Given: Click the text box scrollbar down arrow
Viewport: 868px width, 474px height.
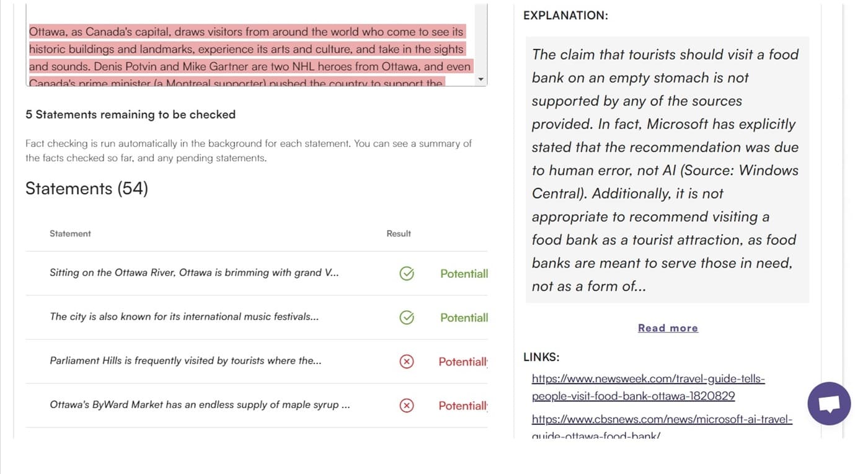Looking at the screenshot, I should point(480,80).
